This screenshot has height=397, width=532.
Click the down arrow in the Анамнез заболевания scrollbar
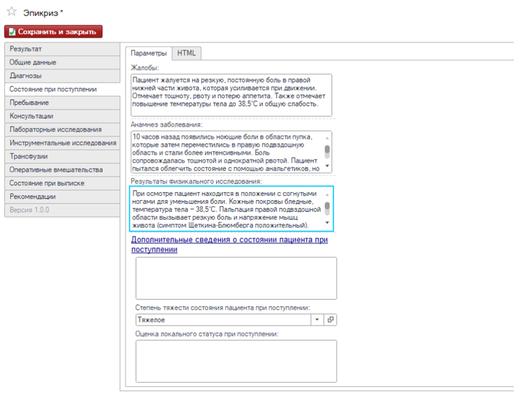[x=327, y=166]
